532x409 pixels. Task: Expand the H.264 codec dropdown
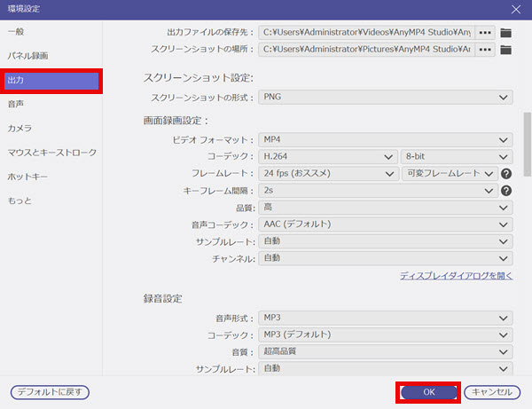coord(327,156)
